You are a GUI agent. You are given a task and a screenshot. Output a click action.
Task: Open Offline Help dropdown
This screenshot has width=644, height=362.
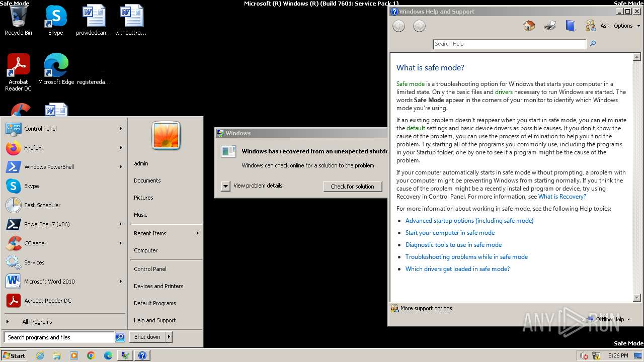(609, 319)
